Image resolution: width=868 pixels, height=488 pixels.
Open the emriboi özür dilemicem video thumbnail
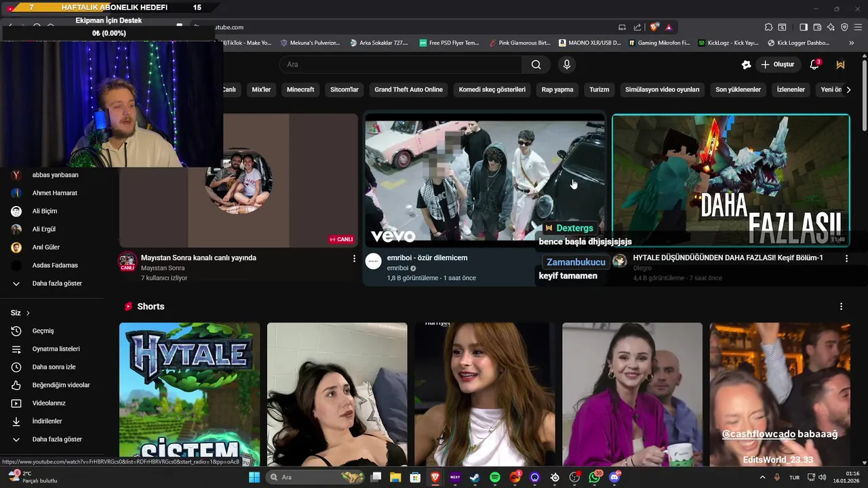point(485,181)
